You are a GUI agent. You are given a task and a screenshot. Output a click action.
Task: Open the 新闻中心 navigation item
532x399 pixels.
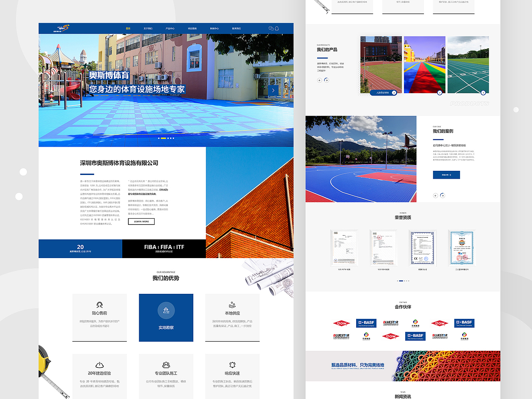[x=214, y=28]
